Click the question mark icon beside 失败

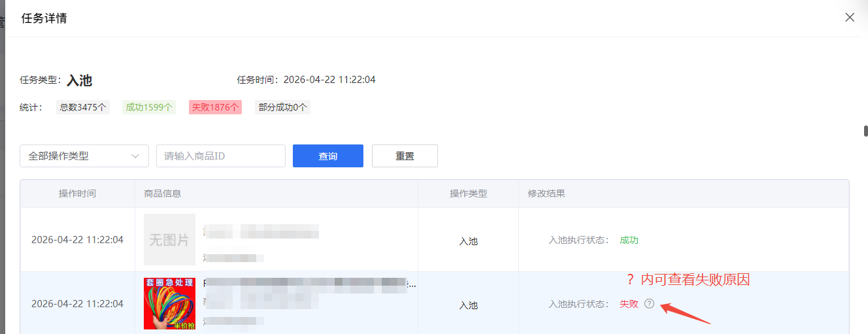(649, 303)
